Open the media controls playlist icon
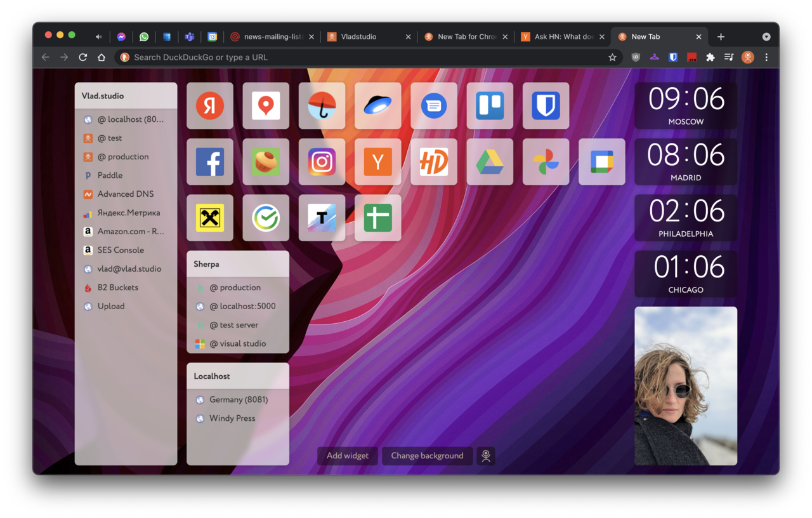 coord(729,57)
